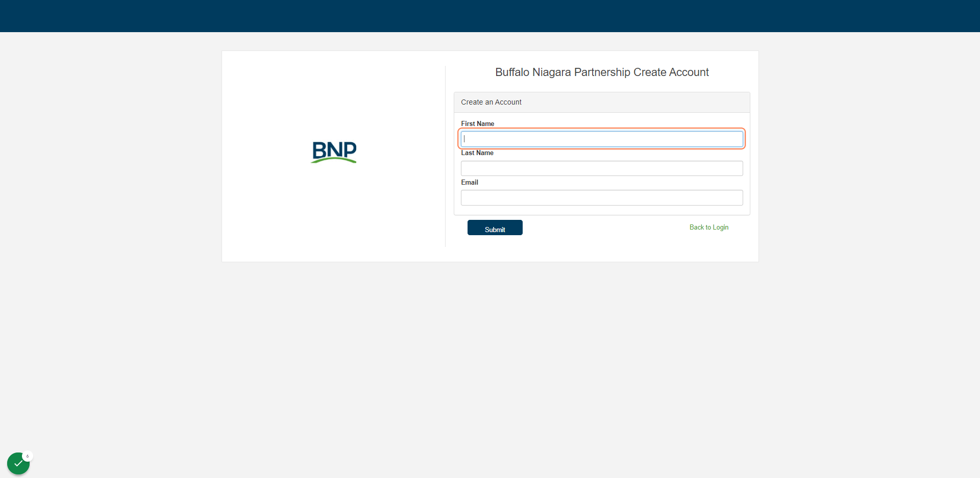Submit the create account form

click(495, 228)
